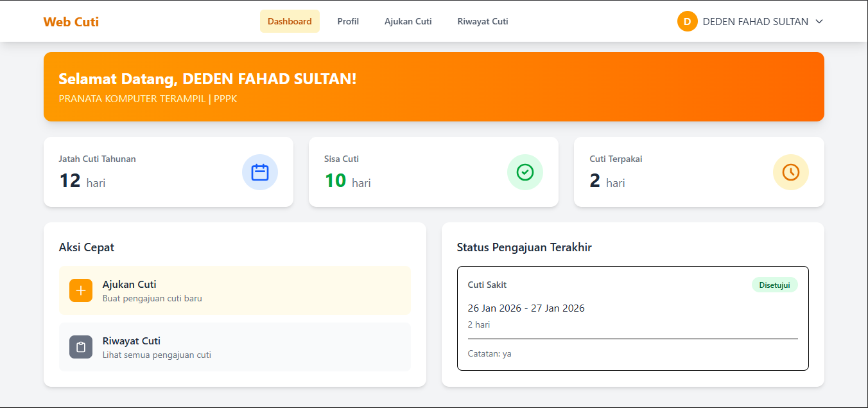The width and height of the screenshot is (868, 408).
Task: Click the Ajukan Cuti quick action button
Action: tap(234, 290)
